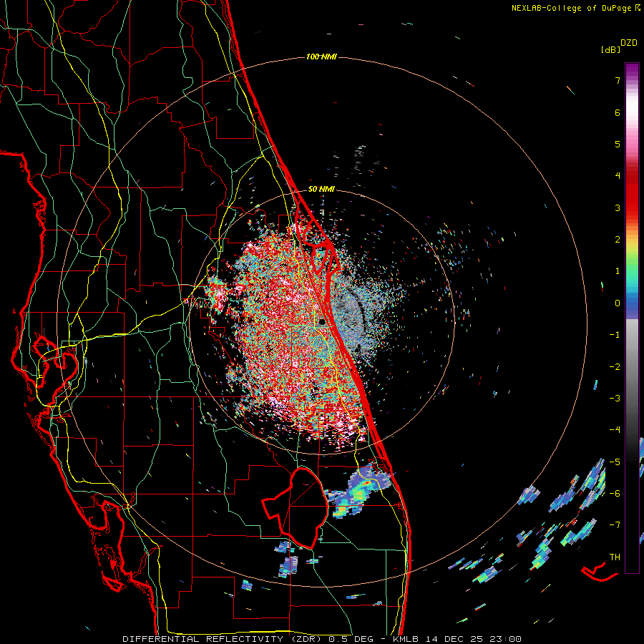Click the 4 value on the color scale
Screen dimensions: 644x644
tap(618, 176)
